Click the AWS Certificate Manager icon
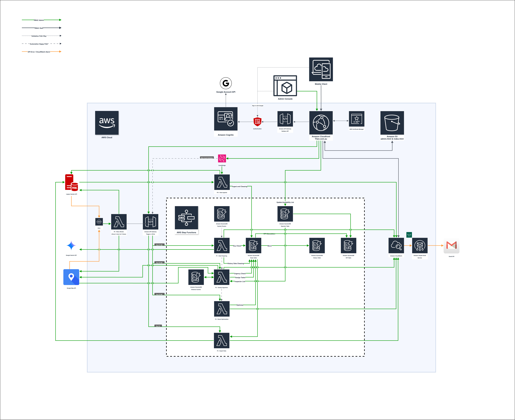Screen dimensions: 515x420 [357, 119]
